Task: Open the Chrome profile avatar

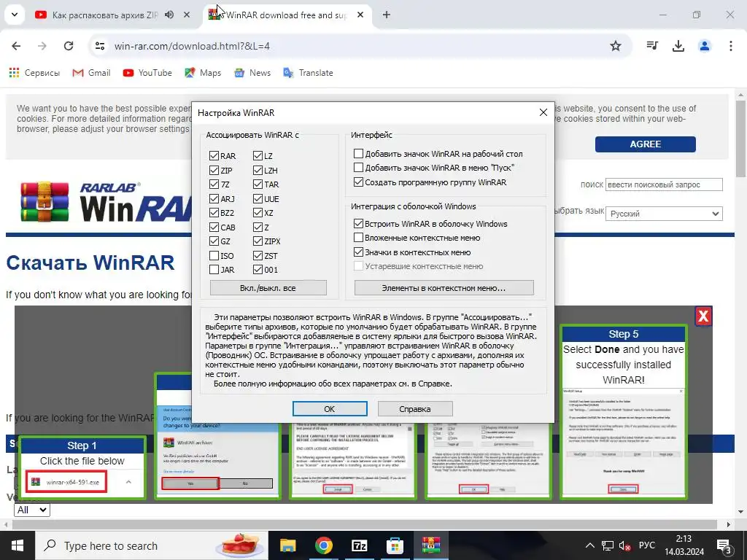Action: coord(705,46)
